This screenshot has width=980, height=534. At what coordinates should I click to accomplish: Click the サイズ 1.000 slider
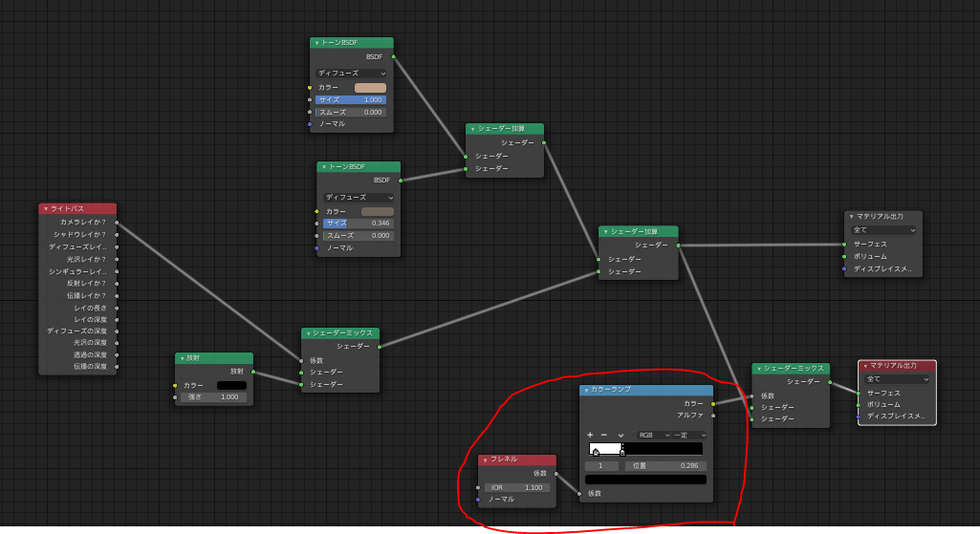click(351, 100)
